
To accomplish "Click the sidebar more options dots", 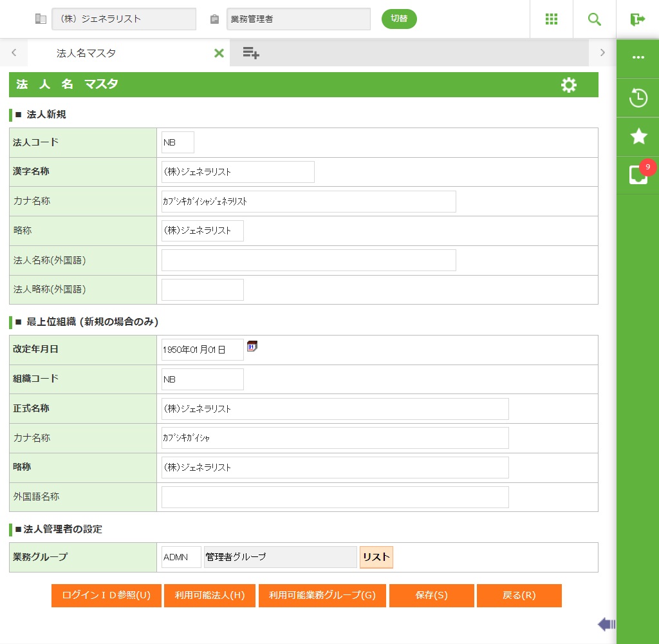I will coord(638,57).
